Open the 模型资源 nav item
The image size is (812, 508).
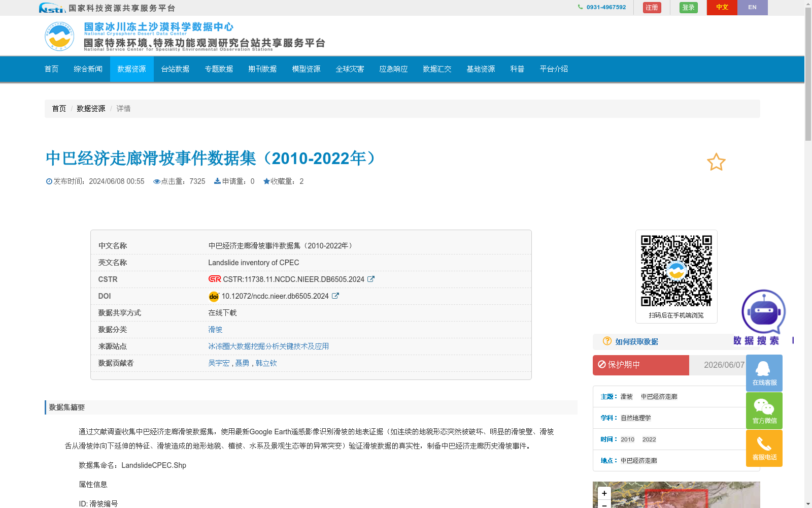point(307,69)
